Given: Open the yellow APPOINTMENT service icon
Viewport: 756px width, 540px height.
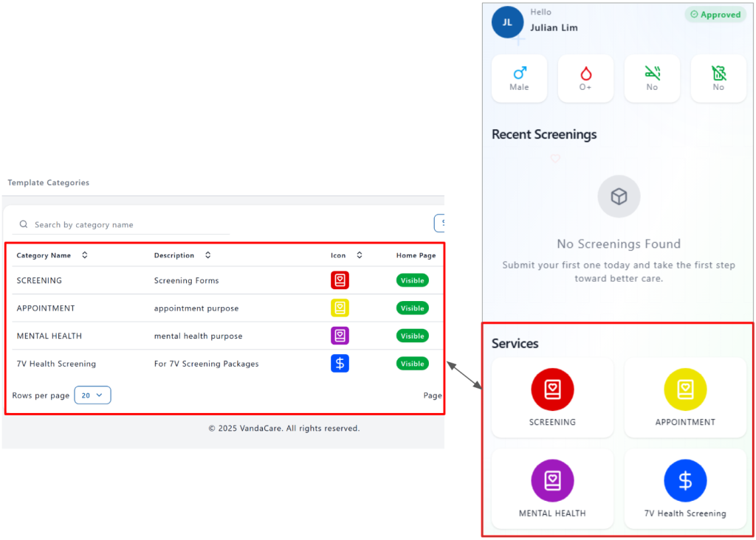Looking at the screenshot, I should (685, 390).
